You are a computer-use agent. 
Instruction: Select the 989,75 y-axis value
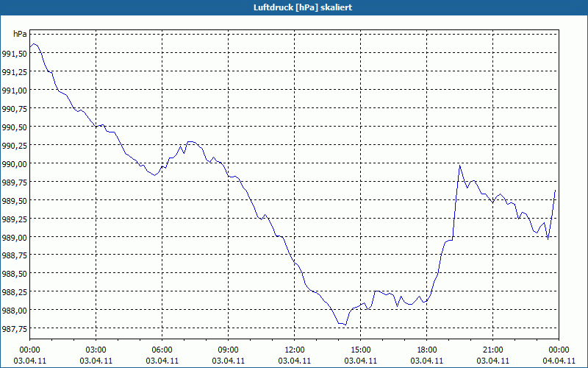(14, 183)
